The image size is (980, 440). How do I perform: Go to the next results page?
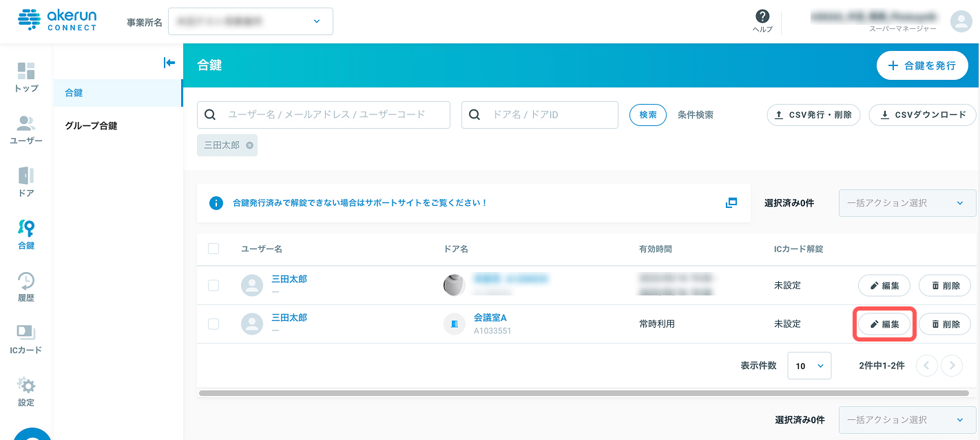click(952, 366)
